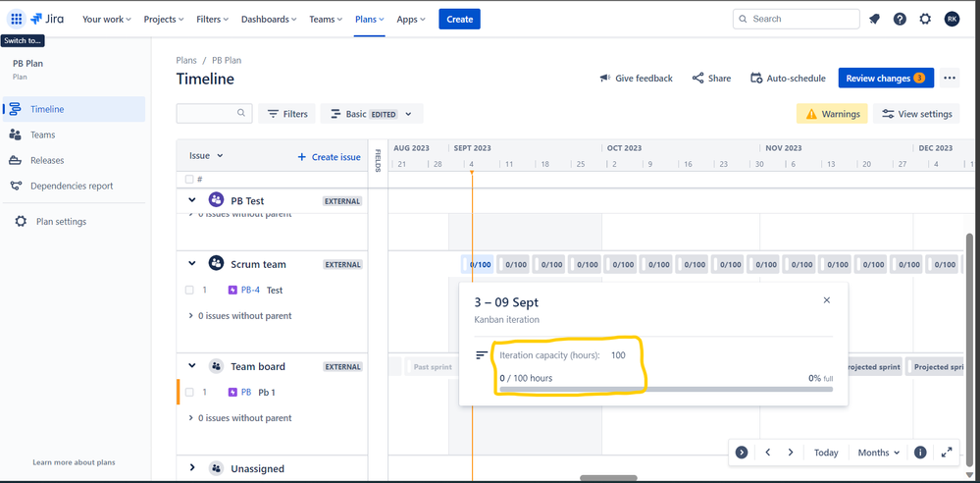Open the Issue column header dropdown
This screenshot has height=483, width=980.
(206, 156)
